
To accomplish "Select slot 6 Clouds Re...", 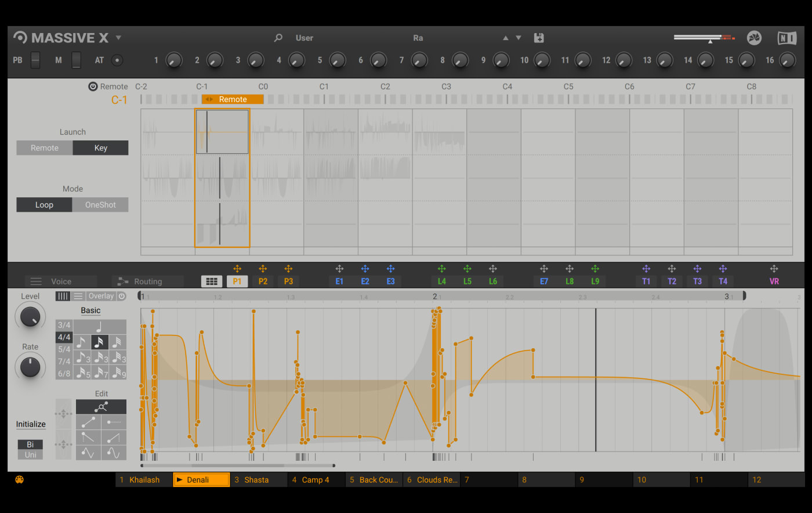I will click(431, 480).
